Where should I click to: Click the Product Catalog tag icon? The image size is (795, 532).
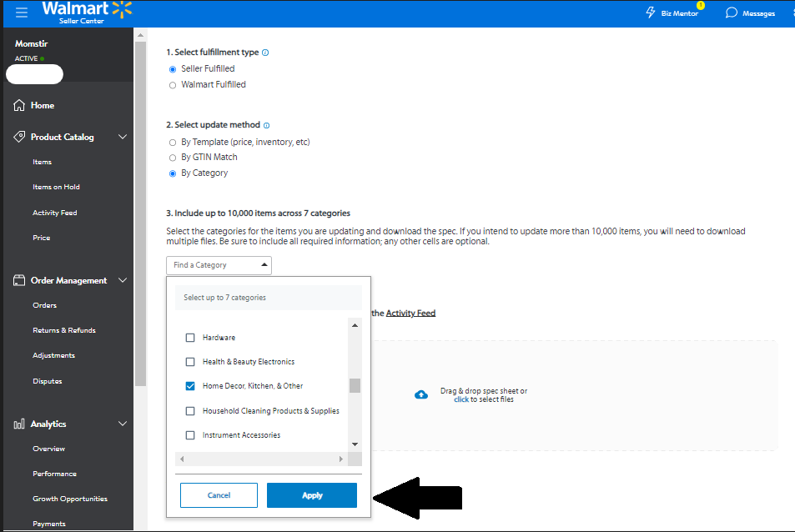[x=19, y=137]
